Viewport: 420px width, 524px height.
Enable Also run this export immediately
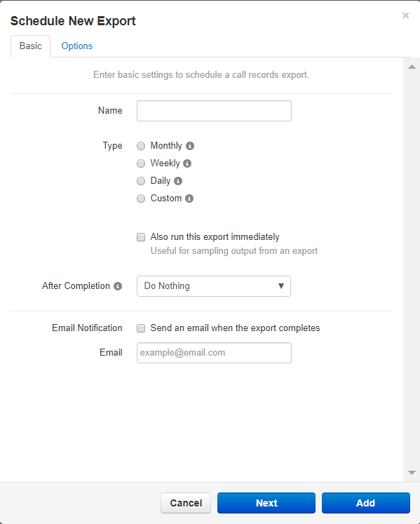[x=141, y=237]
